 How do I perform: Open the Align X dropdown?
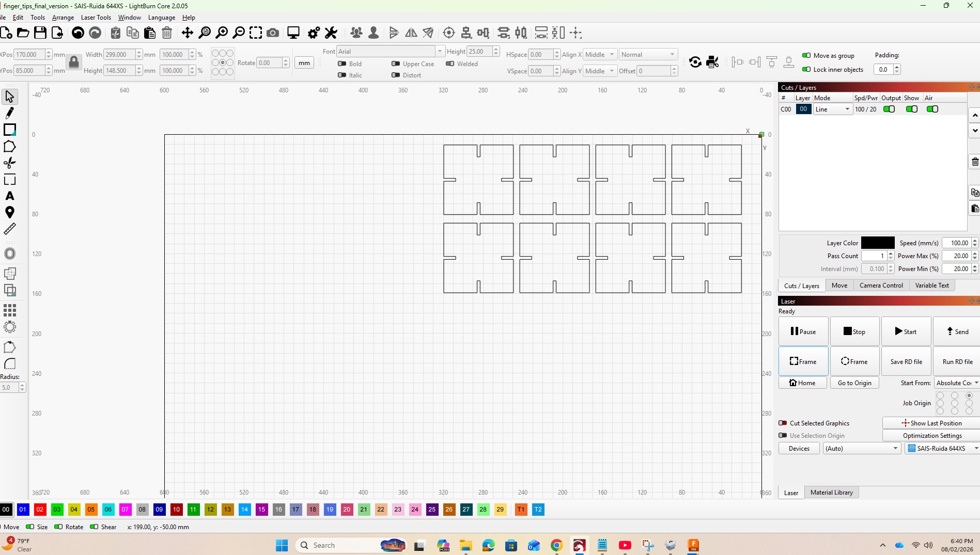point(600,54)
